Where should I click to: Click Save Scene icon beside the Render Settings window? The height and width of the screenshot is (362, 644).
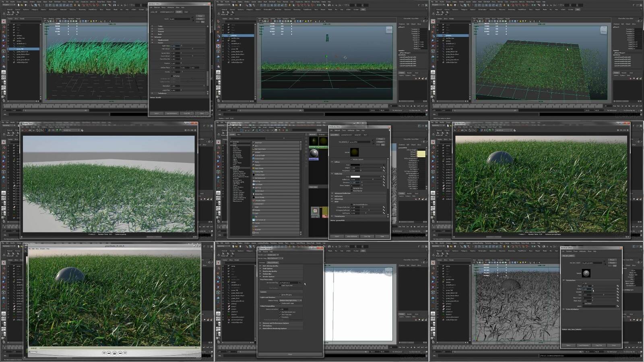(x=240, y=246)
